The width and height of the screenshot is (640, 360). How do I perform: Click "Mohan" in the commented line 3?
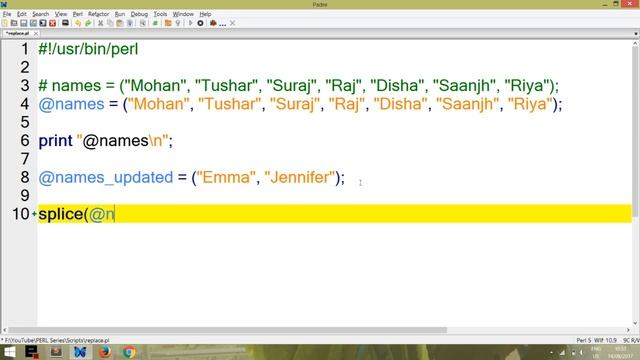click(x=155, y=86)
